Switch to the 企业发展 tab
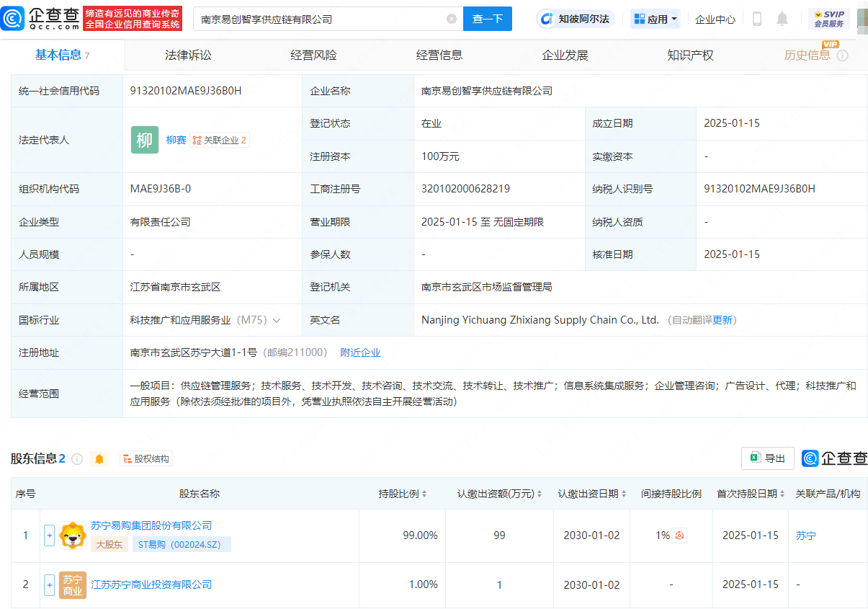This screenshot has width=868, height=609. point(565,55)
